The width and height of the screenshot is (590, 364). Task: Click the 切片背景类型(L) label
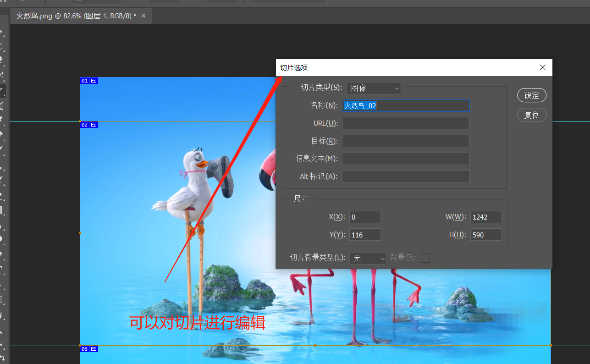coord(318,258)
